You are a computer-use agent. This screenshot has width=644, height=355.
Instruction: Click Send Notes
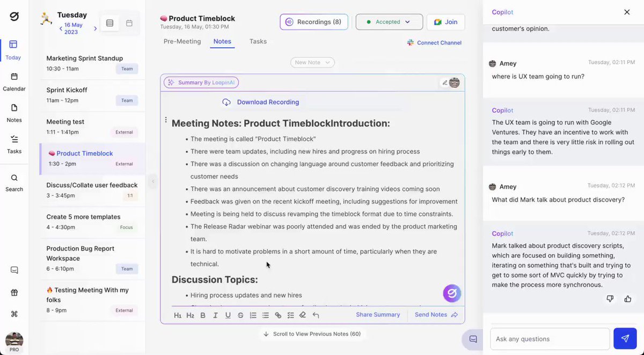pos(436,315)
